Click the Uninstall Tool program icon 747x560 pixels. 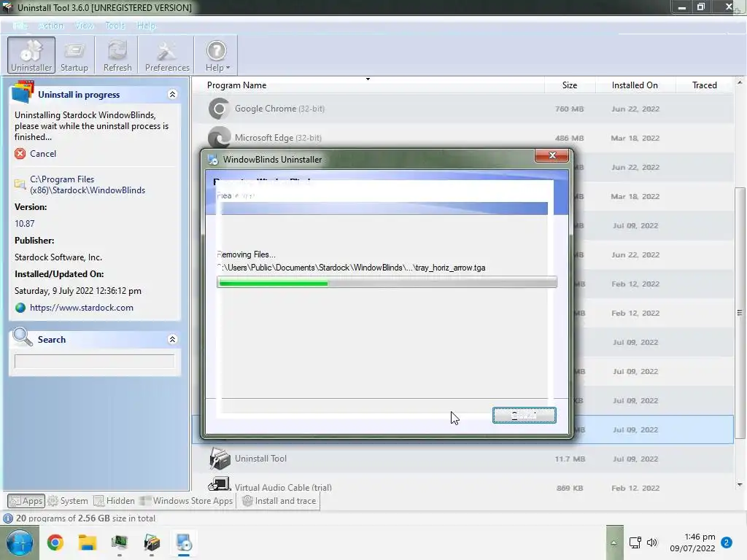click(x=220, y=459)
